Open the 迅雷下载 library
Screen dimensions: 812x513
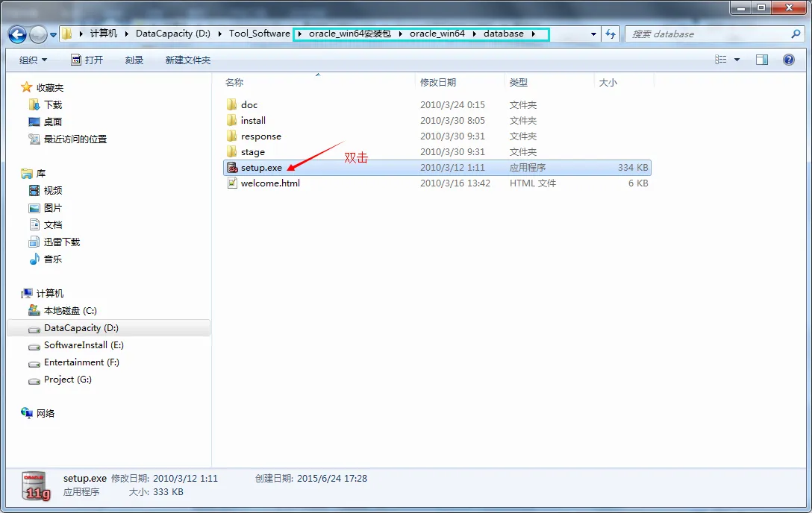pyautogui.click(x=62, y=242)
